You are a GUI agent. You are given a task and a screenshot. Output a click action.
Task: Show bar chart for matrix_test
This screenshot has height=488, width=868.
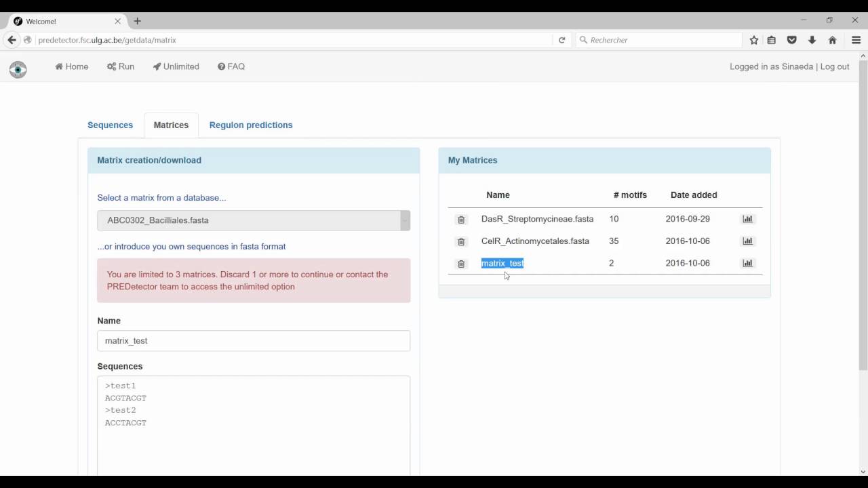tap(747, 263)
